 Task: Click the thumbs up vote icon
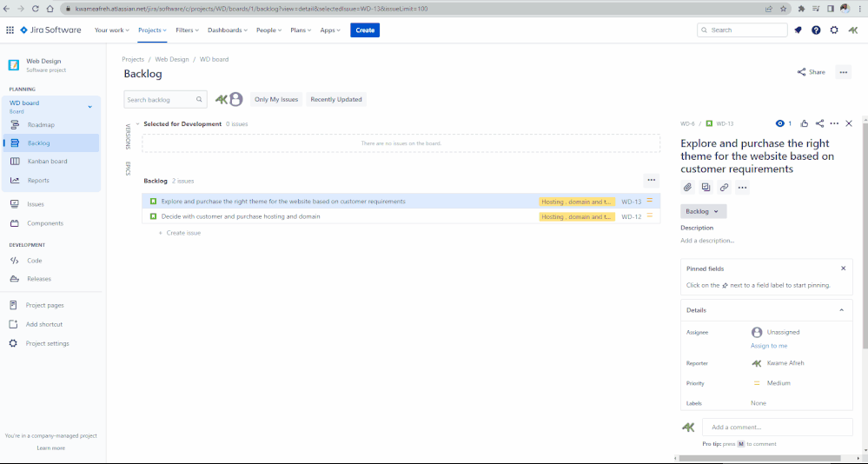(805, 123)
